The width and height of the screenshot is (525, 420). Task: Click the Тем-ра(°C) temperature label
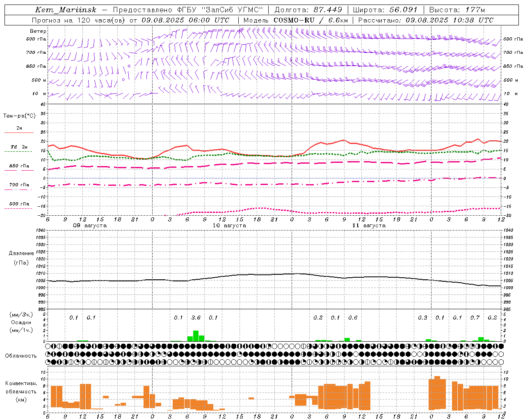coord(19,116)
